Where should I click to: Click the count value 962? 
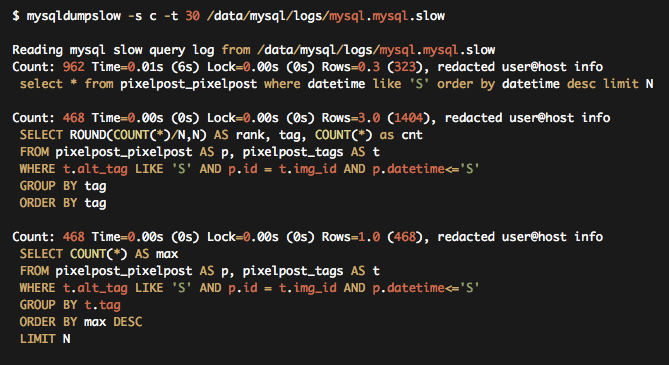point(73,67)
